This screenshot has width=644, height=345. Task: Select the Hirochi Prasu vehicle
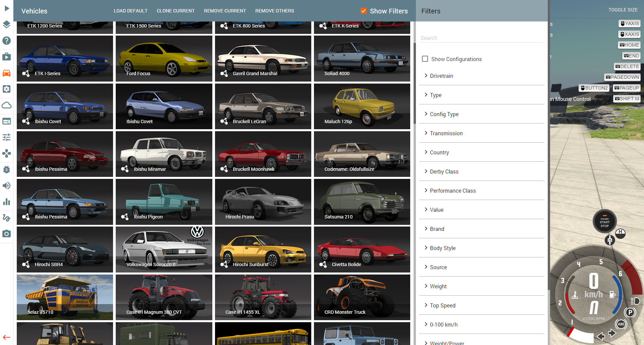[263, 202]
